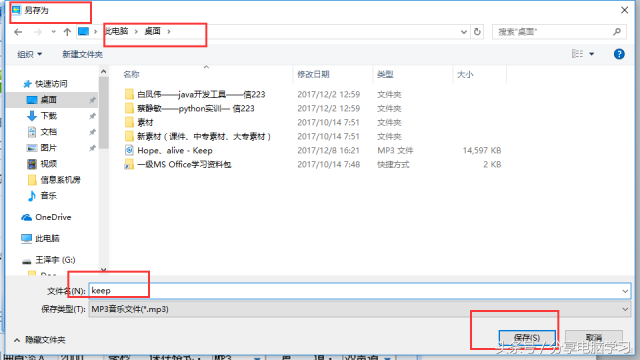Viewport: 640px width, 360px height.
Task: Click the 14,597 KB size cell
Action: [x=482, y=151]
